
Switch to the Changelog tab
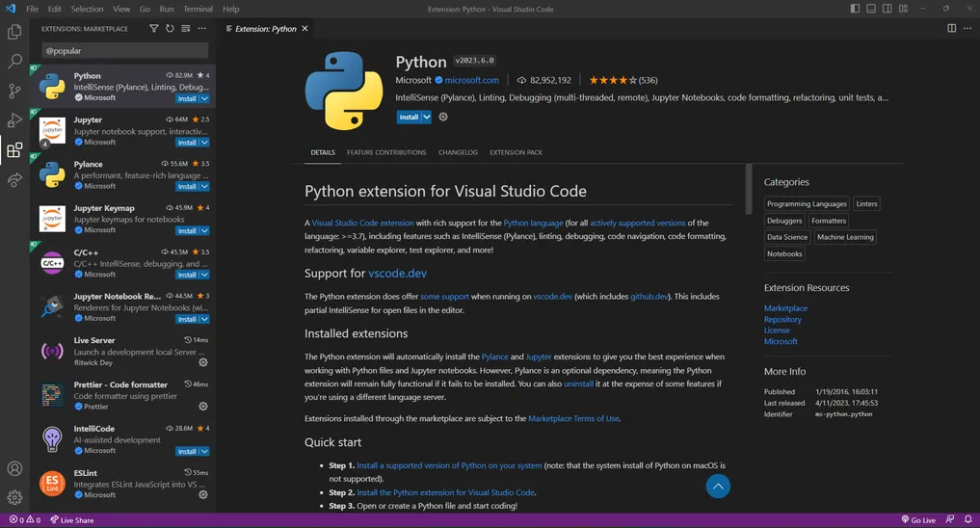click(458, 152)
